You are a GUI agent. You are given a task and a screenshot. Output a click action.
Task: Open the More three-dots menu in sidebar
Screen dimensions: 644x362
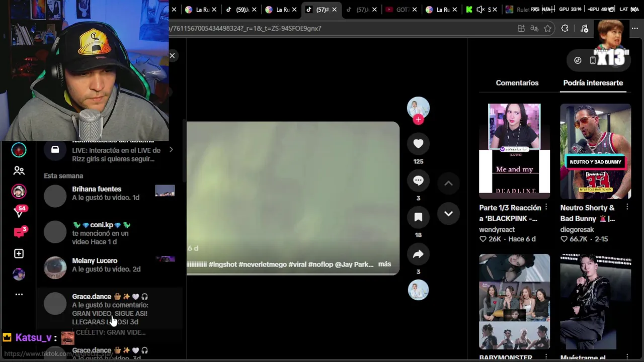(19, 294)
